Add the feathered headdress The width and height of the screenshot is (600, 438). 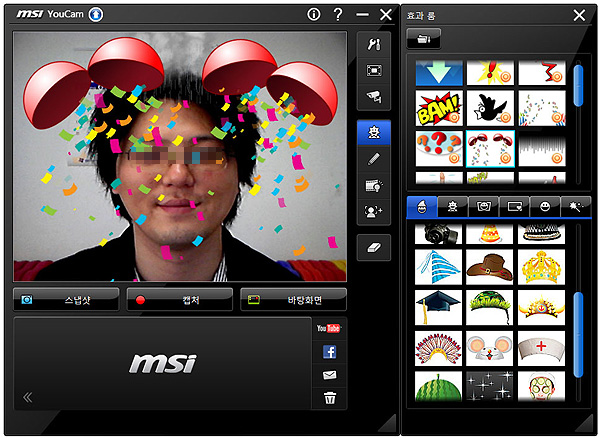(x=438, y=348)
